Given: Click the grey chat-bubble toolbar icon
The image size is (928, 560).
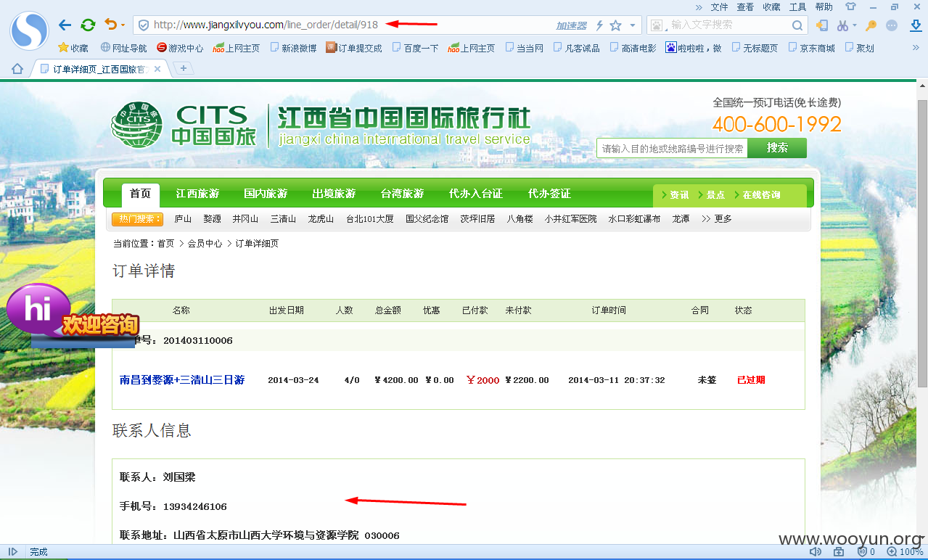Looking at the screenshot, I should pos(892,25).
